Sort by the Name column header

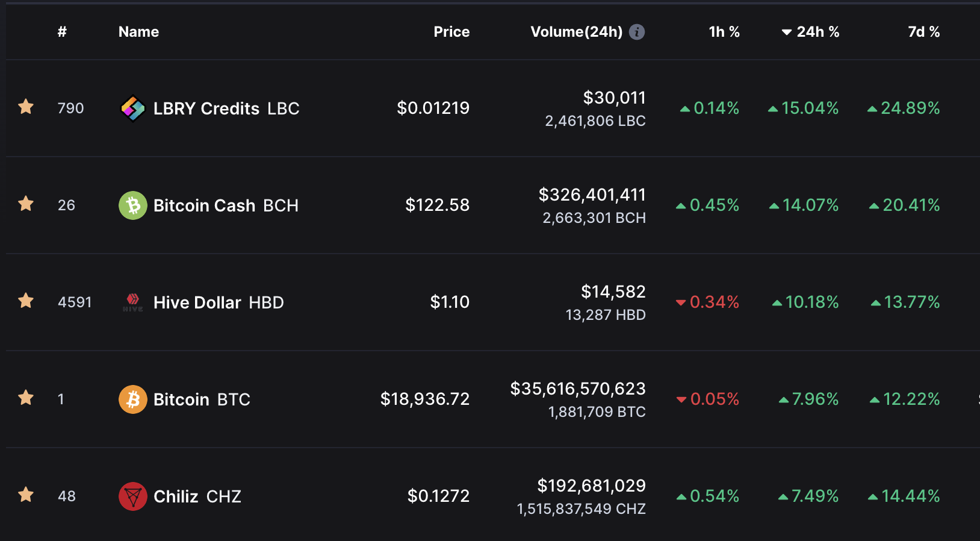click(x=138, y=32)
